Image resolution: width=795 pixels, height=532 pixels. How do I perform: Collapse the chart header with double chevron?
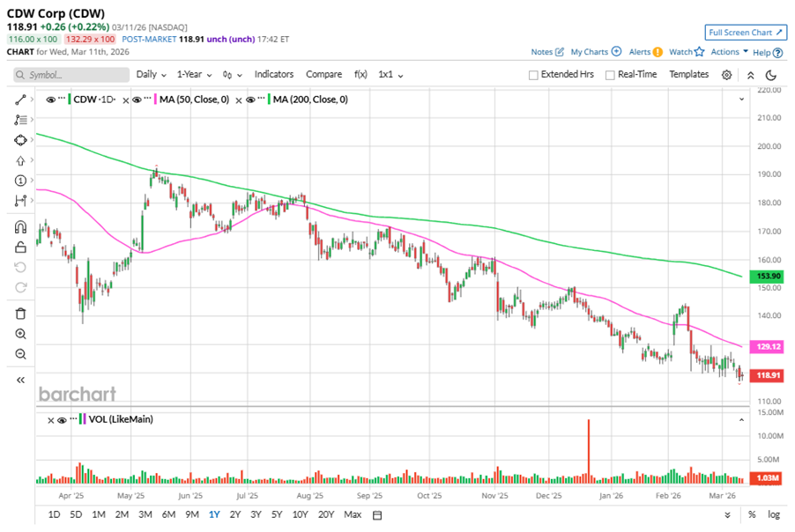[750, 75]
